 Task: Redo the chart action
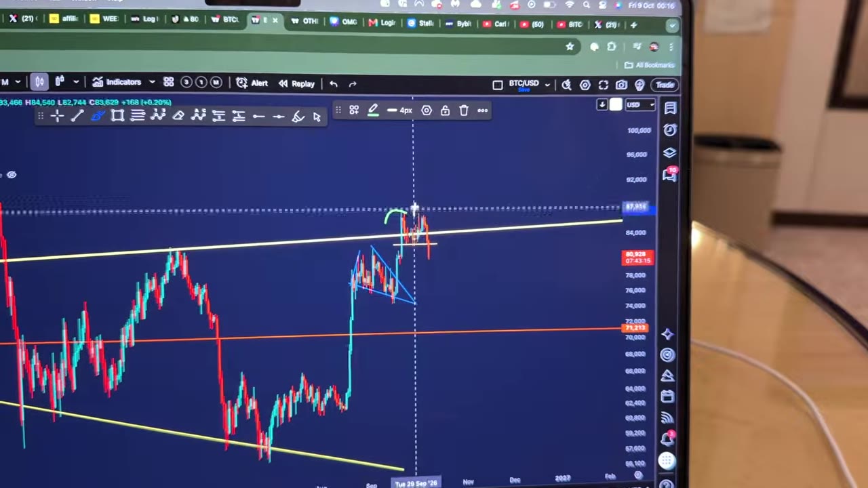pos(353,84)
